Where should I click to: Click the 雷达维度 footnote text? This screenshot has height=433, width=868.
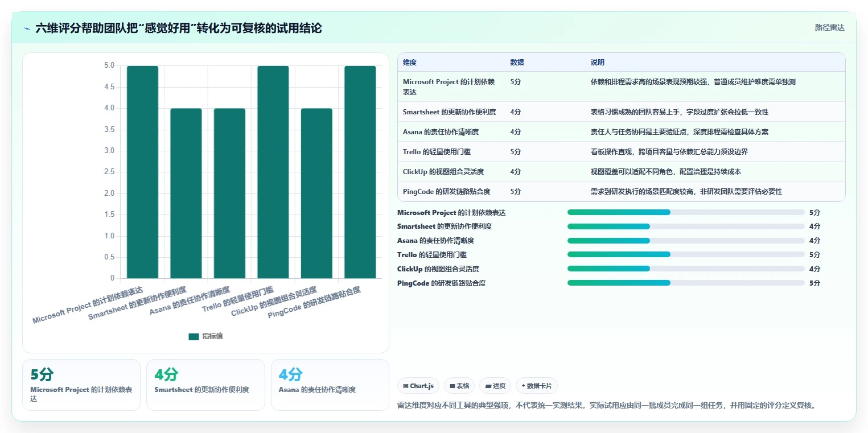[607, 406]
